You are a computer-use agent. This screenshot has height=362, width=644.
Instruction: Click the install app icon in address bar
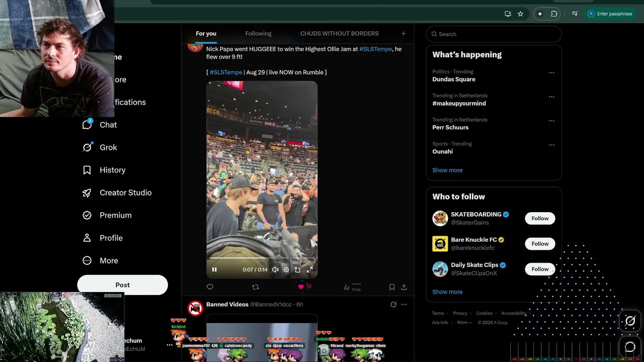tap(508, 14)
